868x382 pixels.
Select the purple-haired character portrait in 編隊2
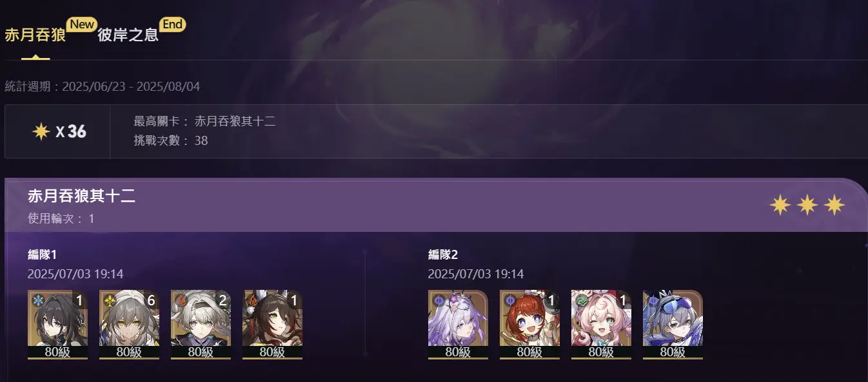(458, 324)
